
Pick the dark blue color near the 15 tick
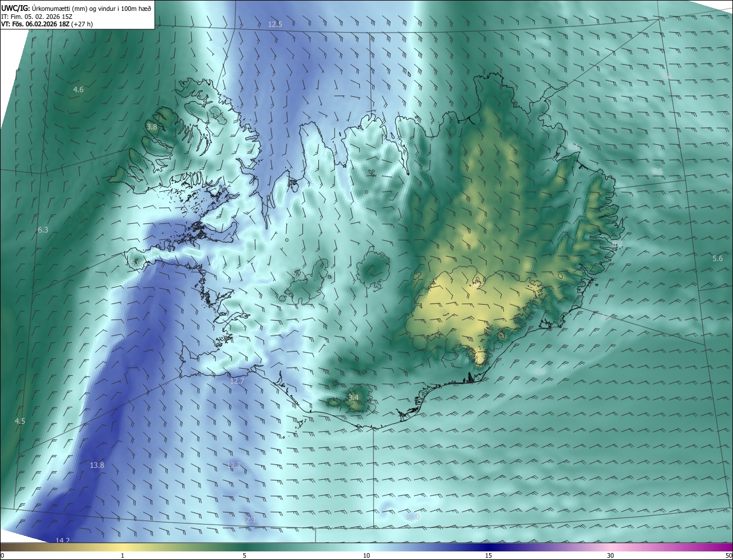pos(488,547)
